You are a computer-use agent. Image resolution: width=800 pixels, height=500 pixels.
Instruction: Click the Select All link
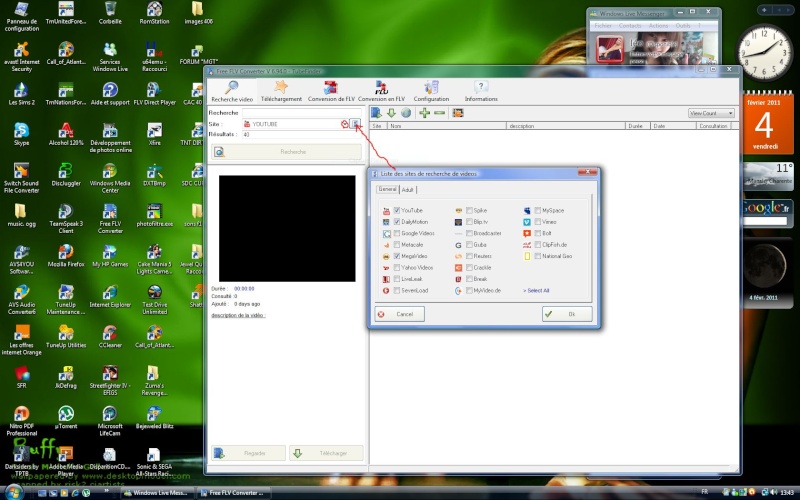click(536, 291)
